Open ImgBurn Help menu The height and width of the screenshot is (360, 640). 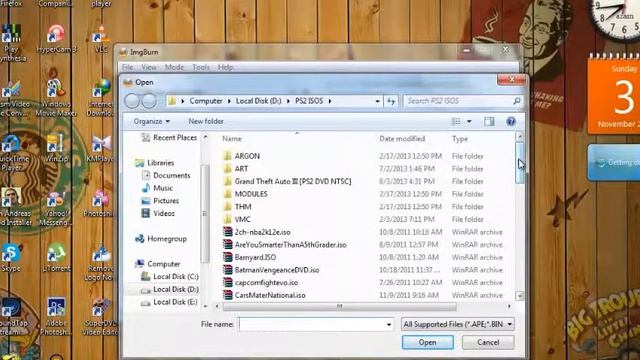[225, 67]
